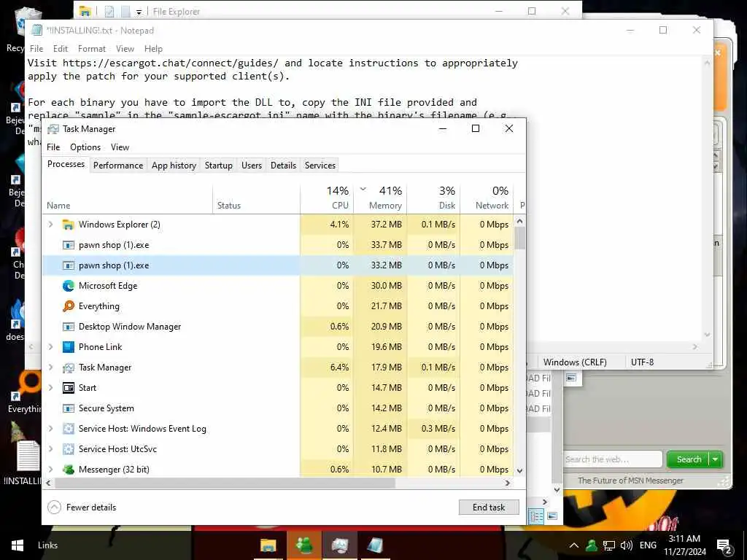Show hidden tray icons chevron
The height and width of the screenshot is (560, 747).
tap(574, 545)
